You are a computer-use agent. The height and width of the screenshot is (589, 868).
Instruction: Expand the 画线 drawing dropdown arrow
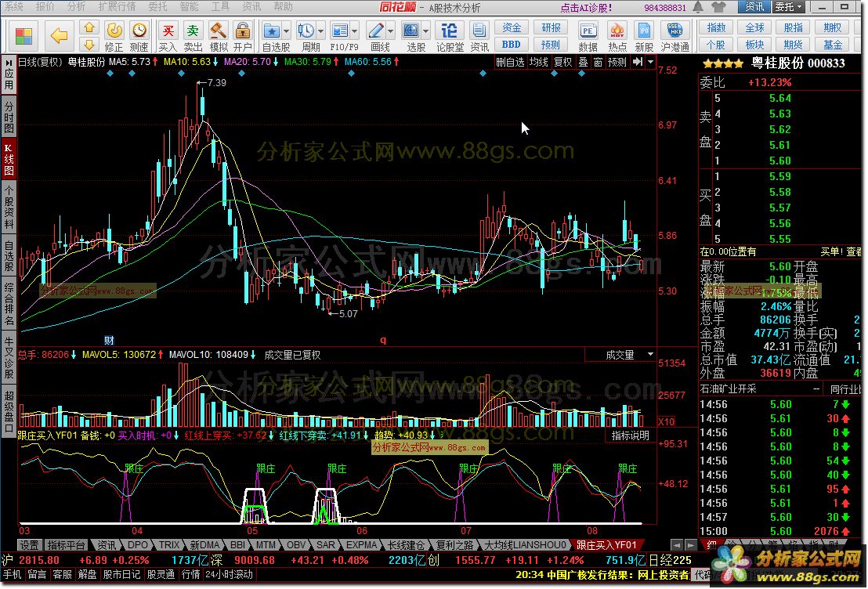point(391,31)
